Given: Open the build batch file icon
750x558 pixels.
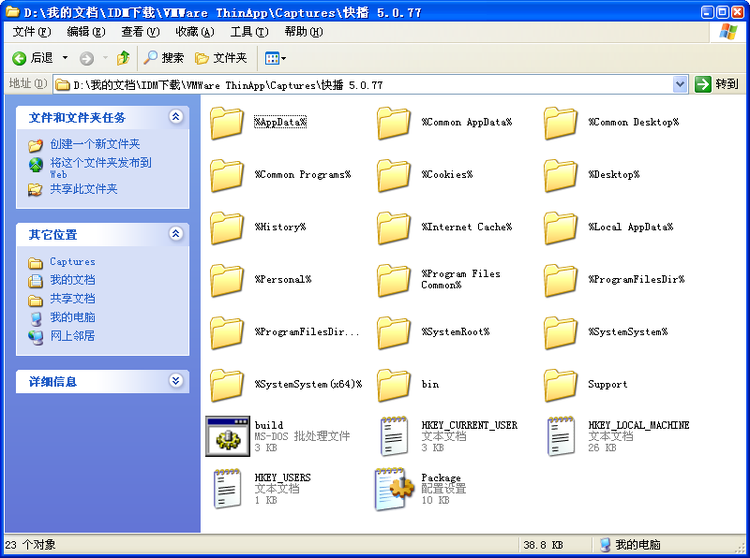Looking at the screenshot, I should (x=227, y=436).
